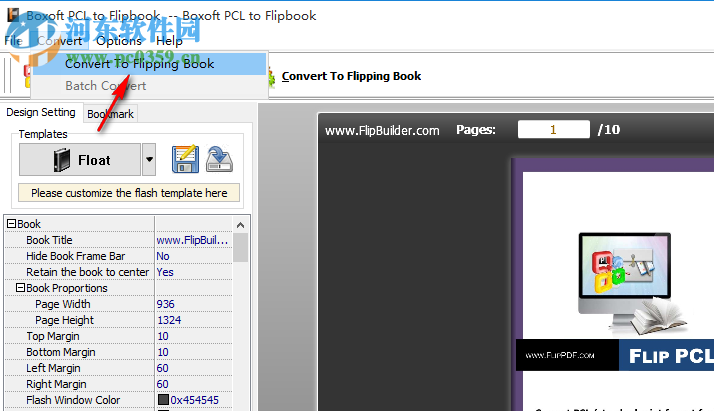Open the Convert menu
The height and width of the screenshot is (411, 714).
[60, 41]
